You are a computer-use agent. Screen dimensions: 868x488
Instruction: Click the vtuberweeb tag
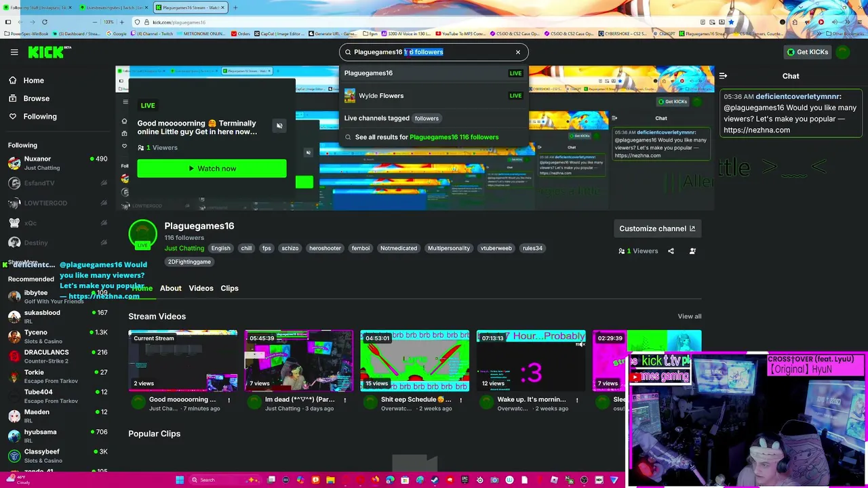(496, 248)
